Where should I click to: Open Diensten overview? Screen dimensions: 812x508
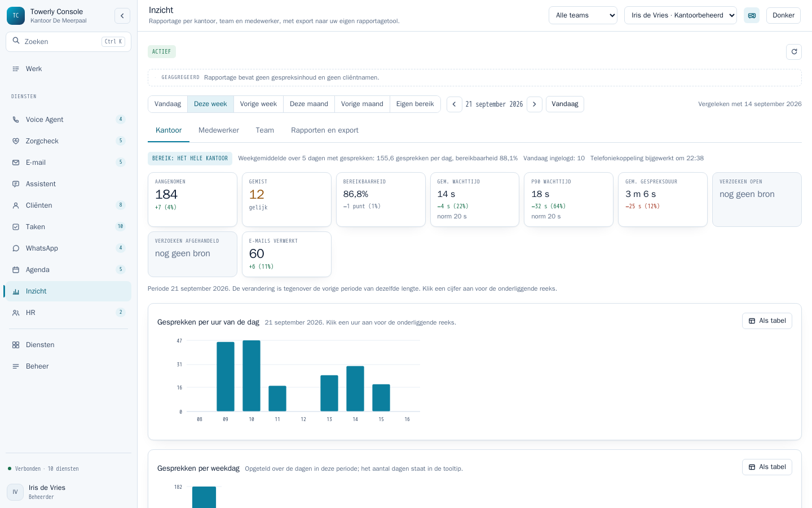click(68, 345)
